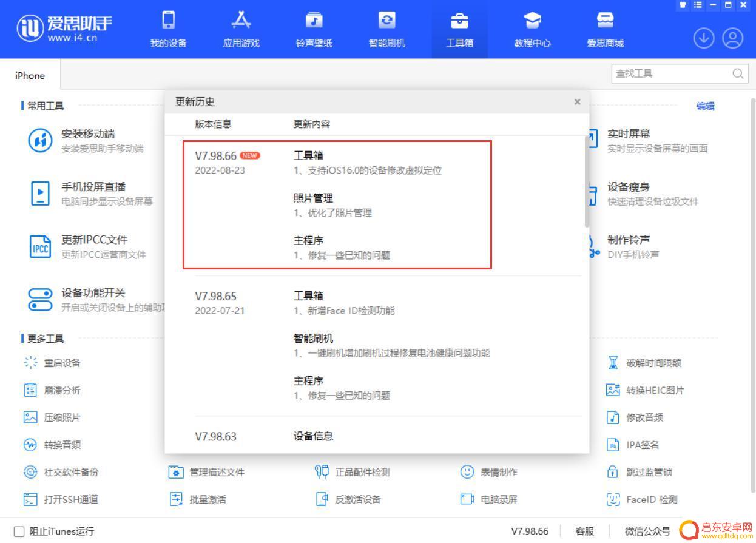The height and width of the screenshot is (543, 756).
Task: Open 应用游戏 tab
Action: pos(241,29)
